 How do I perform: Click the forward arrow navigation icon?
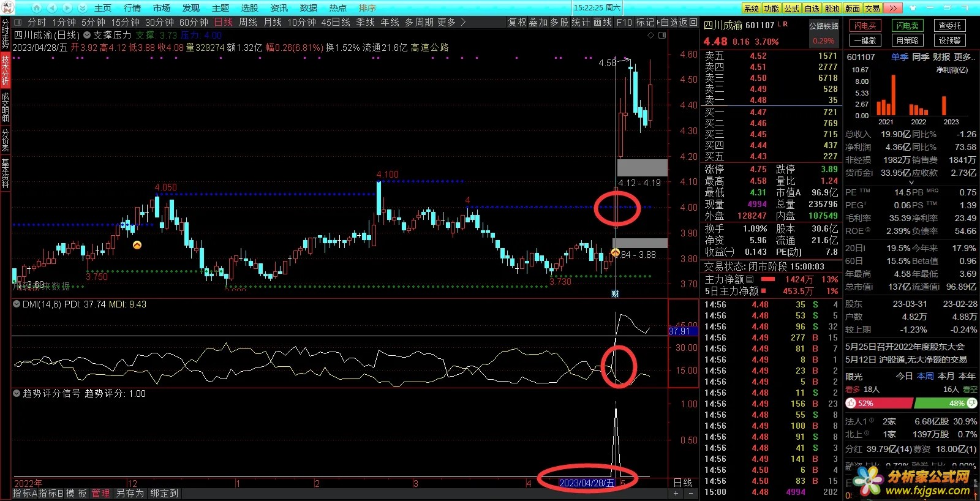point(67,8)
